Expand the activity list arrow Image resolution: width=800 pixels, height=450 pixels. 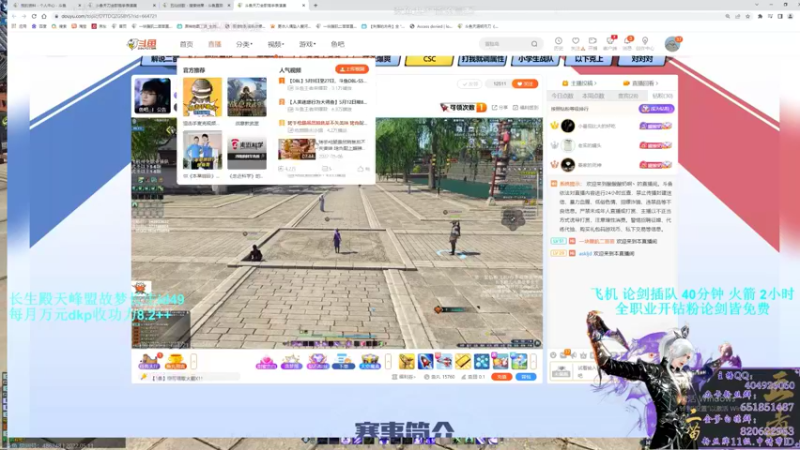coord(193,361)
